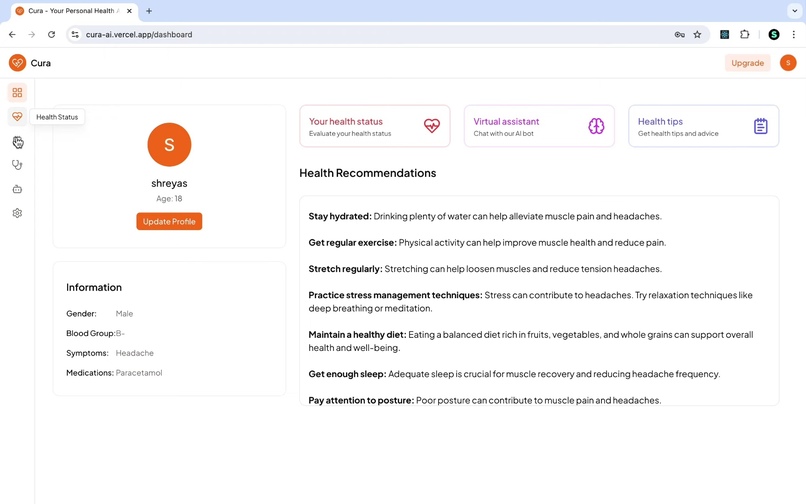Reload the page
Viewport: 806px width, 504px height.
(x=51, y=34)
